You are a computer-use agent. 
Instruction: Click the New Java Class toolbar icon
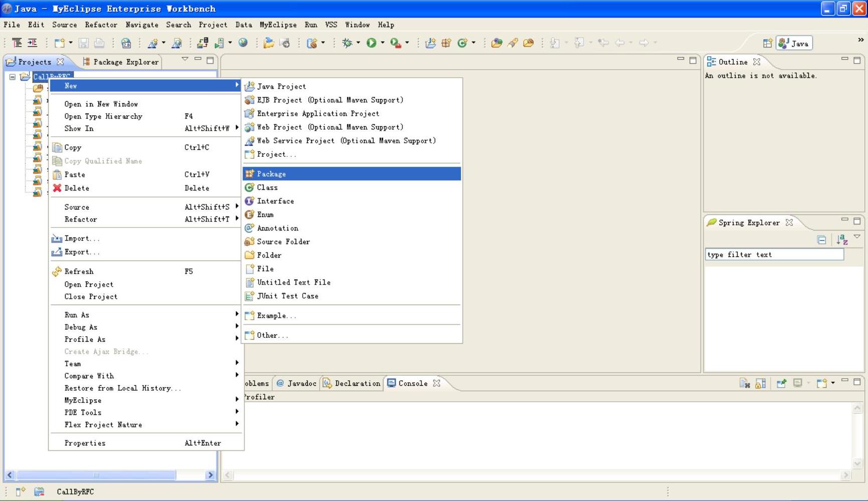[462, 43]
